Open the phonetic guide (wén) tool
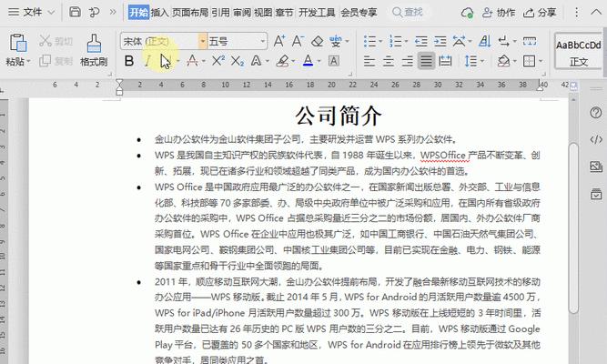Screen dimensions: 607x364 pyautogui.click(x=336, y=41)
